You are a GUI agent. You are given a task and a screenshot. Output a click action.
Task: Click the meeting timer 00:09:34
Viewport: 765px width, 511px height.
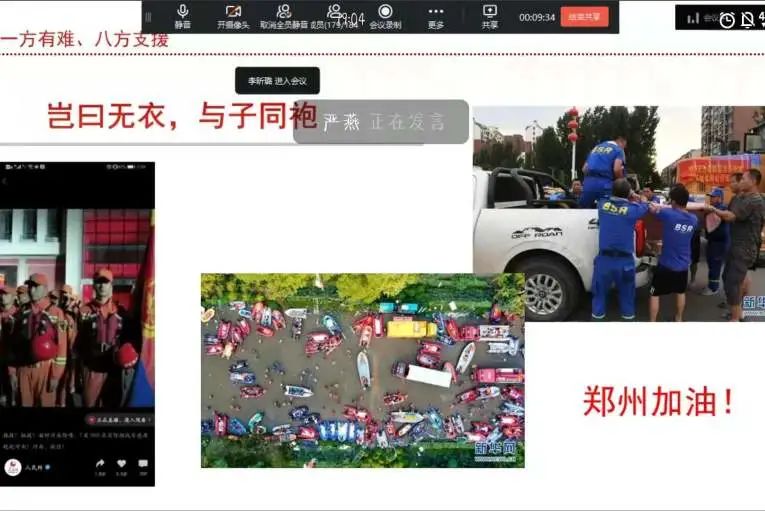[x=537, y=18]
